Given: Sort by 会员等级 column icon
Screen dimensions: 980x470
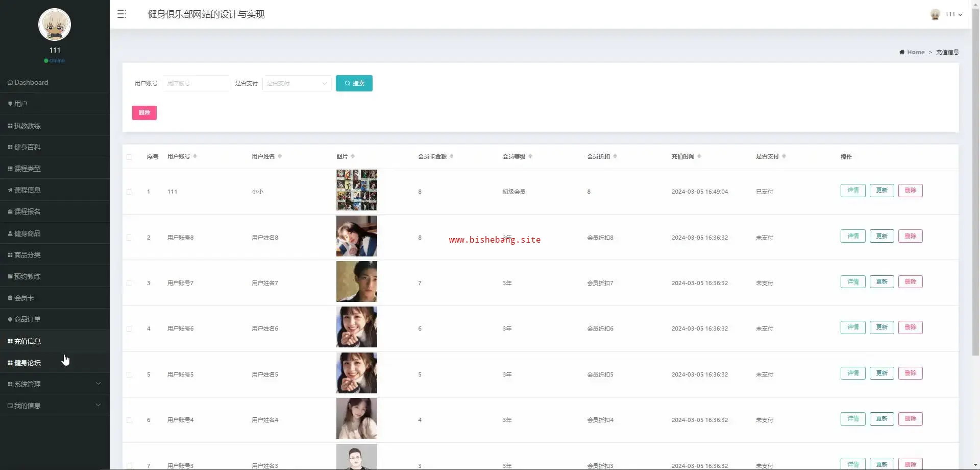Looking at the screenshot, I should 530,156.
